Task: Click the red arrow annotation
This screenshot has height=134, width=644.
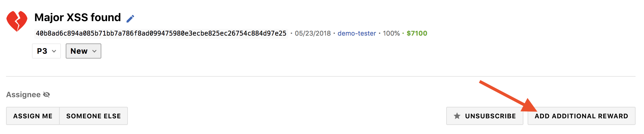Action: [508, 96]
